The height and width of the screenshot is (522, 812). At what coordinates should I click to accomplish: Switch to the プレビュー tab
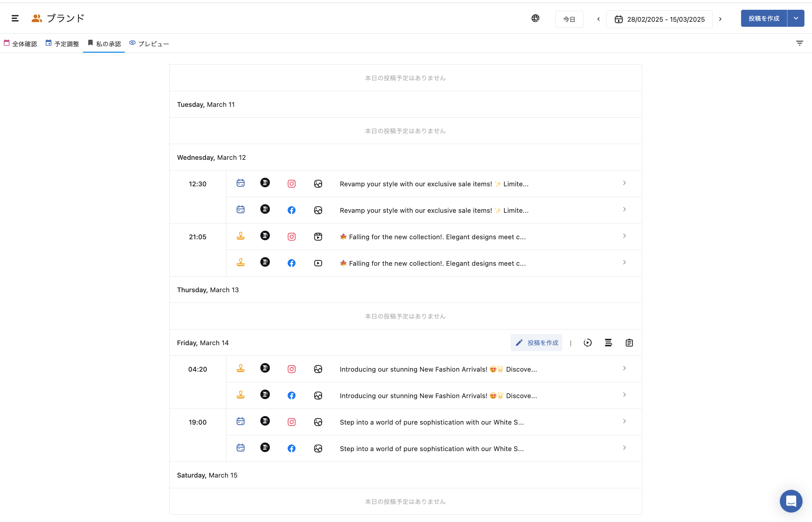point(149,44)
